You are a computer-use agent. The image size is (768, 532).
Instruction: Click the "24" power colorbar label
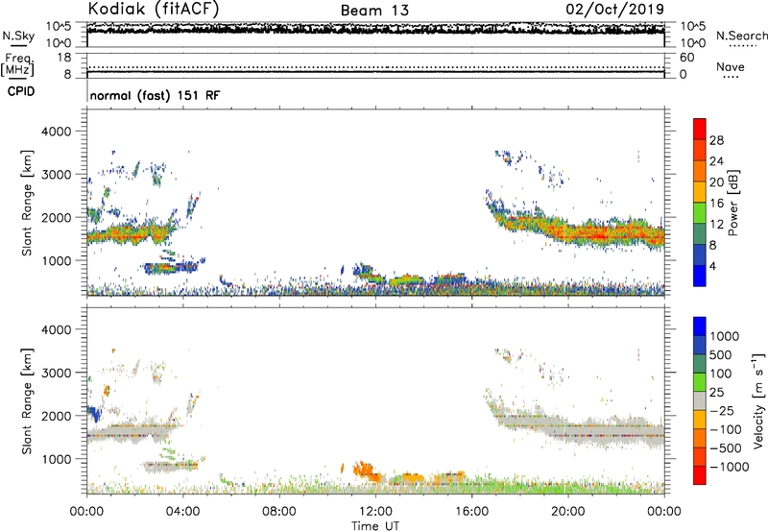coord(716,161)
